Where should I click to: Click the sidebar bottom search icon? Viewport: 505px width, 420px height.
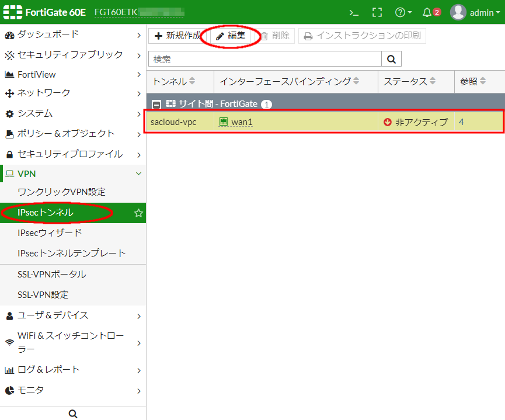click(73, 414)
